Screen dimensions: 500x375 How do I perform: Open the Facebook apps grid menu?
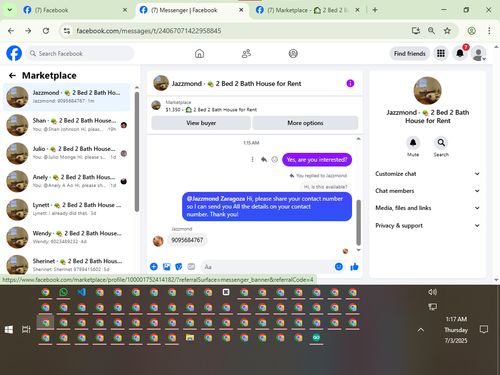click(x=441, y=53)
